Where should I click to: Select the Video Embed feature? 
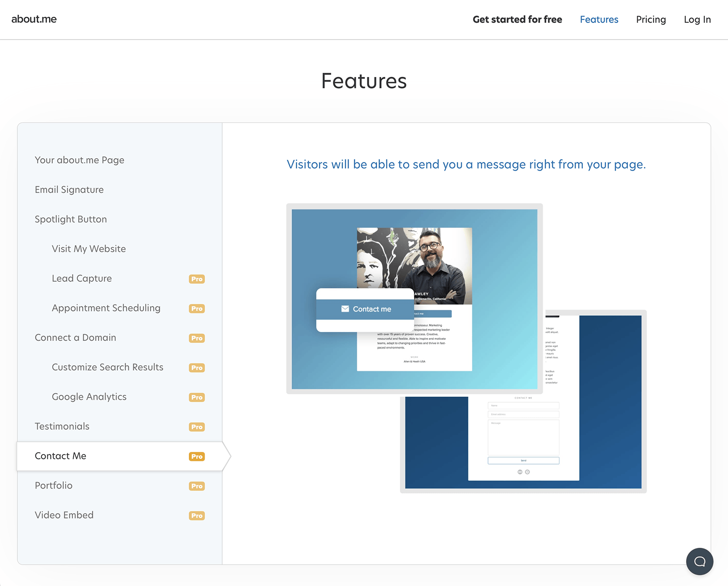[x=64, y=515]
